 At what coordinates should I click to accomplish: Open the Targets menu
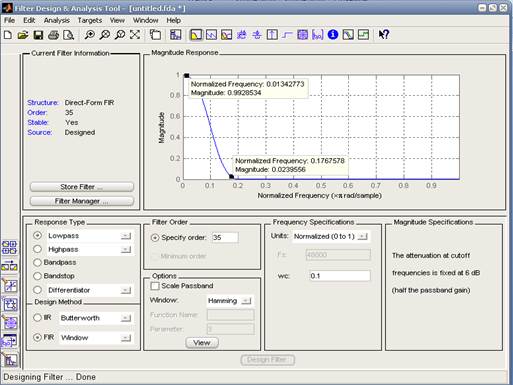click(90, 20)
